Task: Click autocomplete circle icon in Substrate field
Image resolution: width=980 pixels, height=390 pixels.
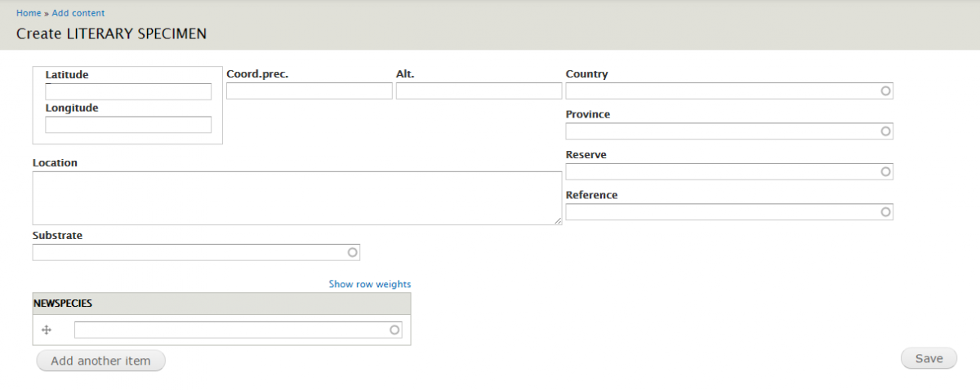Action: click(353, 253)
